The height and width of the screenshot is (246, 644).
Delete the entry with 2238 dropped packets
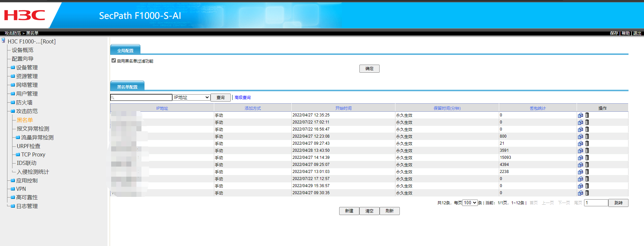pos(587,172)
